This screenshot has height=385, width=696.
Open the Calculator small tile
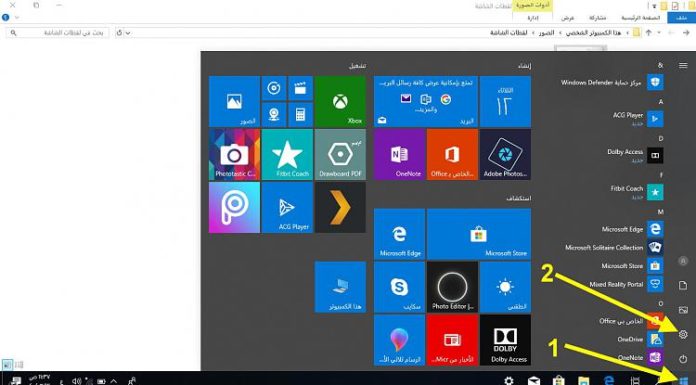(301, 115)
